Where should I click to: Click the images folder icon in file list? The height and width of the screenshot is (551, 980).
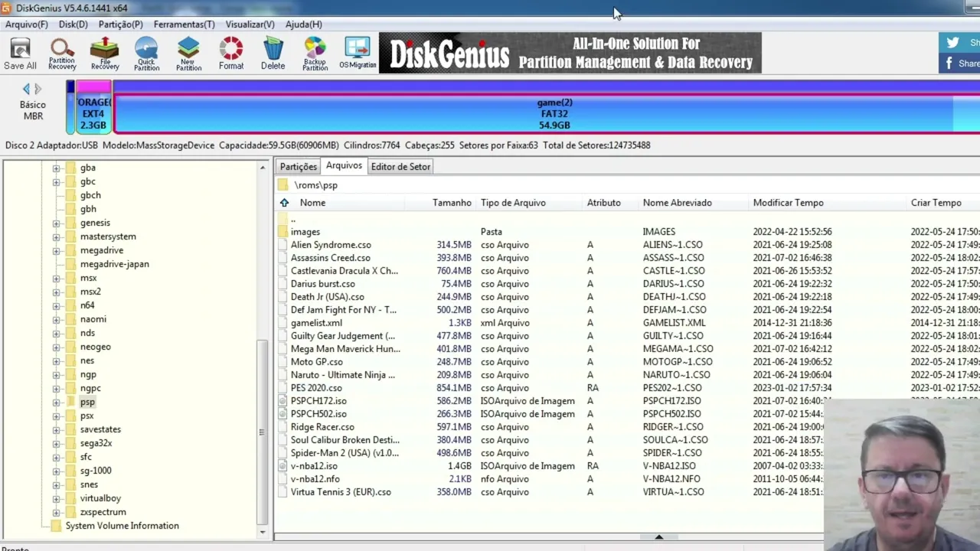point(283,232)
